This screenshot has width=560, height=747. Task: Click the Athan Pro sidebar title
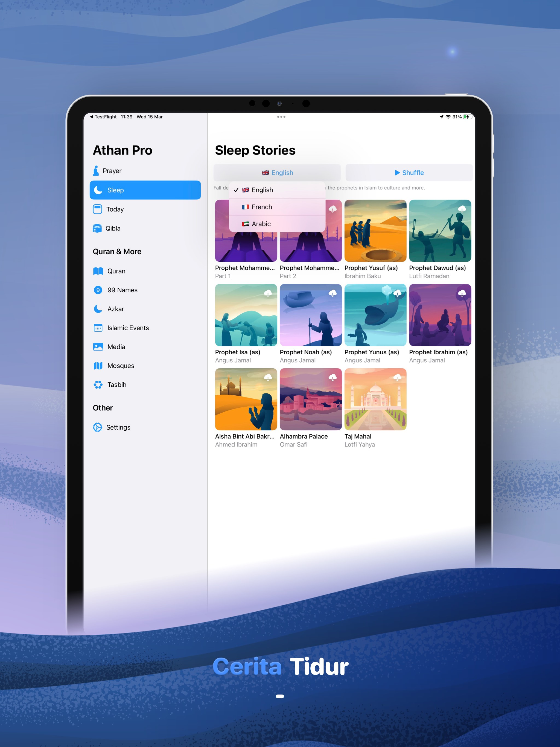pos(122,150)
